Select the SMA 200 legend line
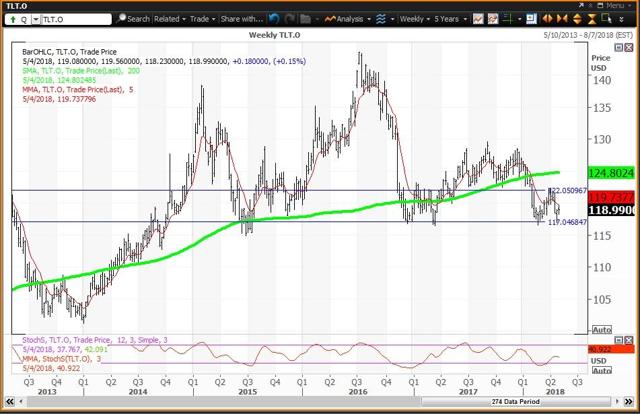This screenshot has height=414, width=640. click(x=81, y=71)
